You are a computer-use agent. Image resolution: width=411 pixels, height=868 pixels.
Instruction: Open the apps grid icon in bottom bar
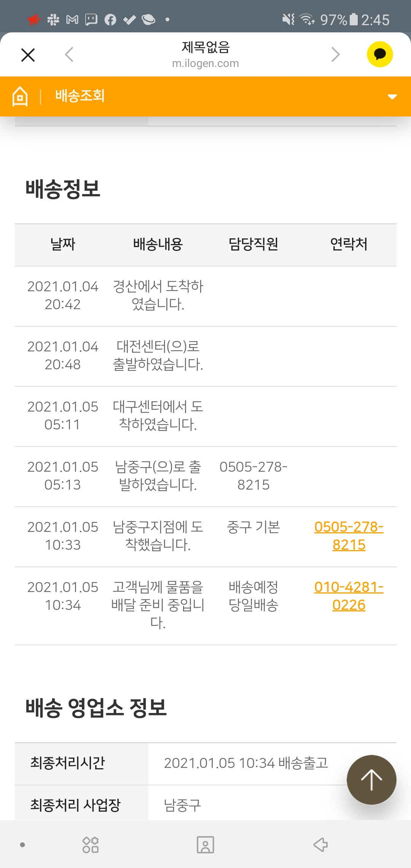[91, 845]
